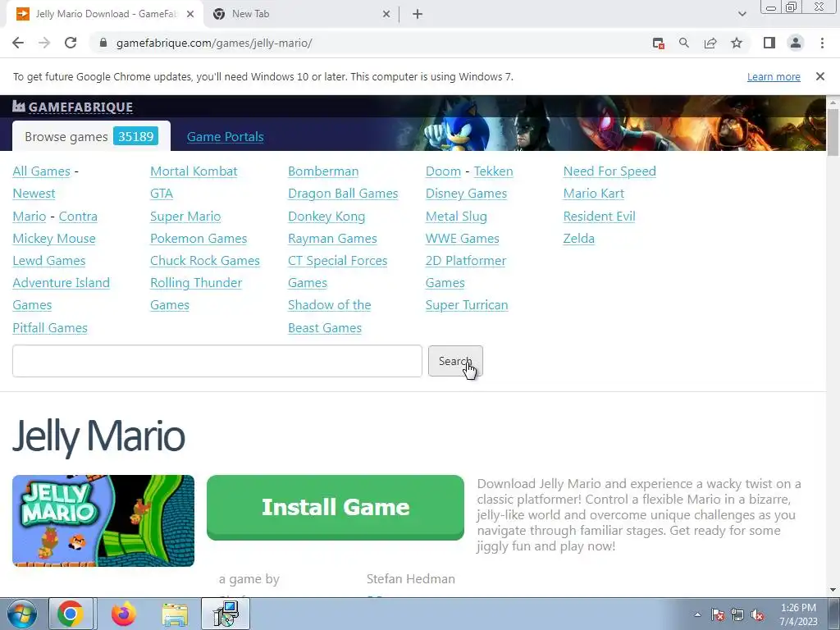840x630 pixels.
Task: Click the Search button
Action: click(x=455, y=361)
